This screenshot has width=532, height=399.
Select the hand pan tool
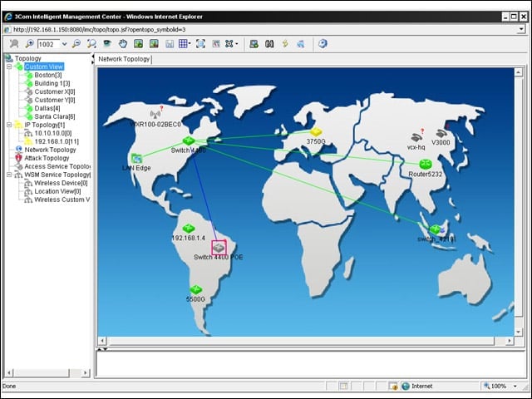coord(123,44)
